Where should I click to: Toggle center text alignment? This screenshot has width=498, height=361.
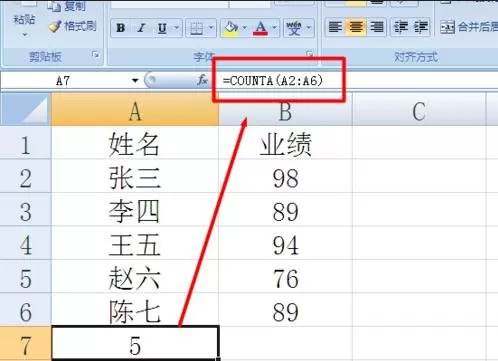click(356, 27)
